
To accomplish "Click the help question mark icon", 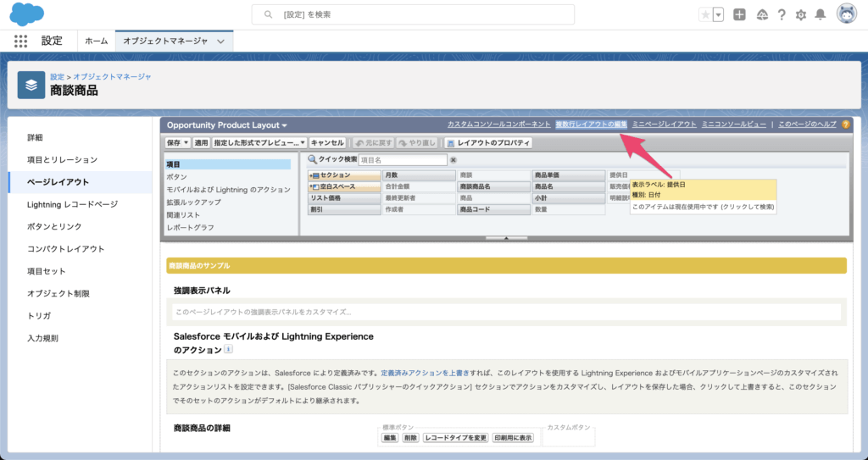I will coord(781,14).
